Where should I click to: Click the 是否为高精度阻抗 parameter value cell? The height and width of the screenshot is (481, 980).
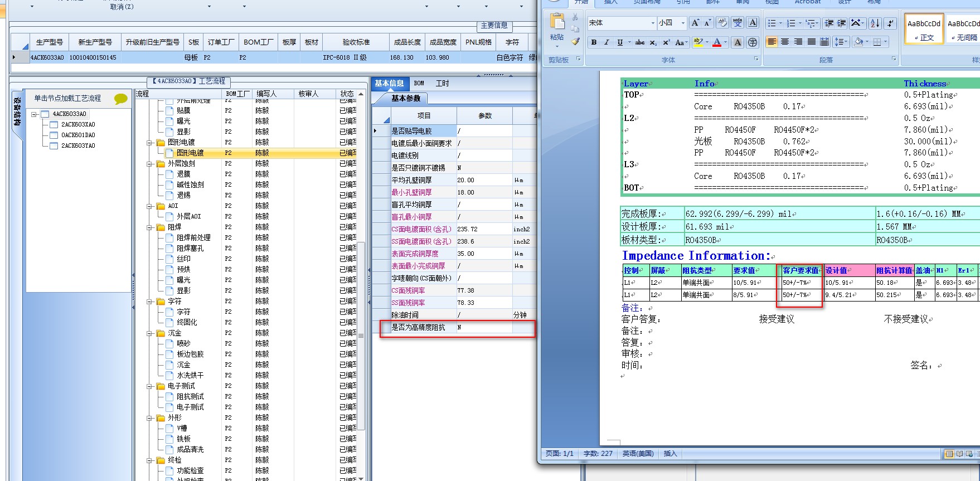[484, 328]
